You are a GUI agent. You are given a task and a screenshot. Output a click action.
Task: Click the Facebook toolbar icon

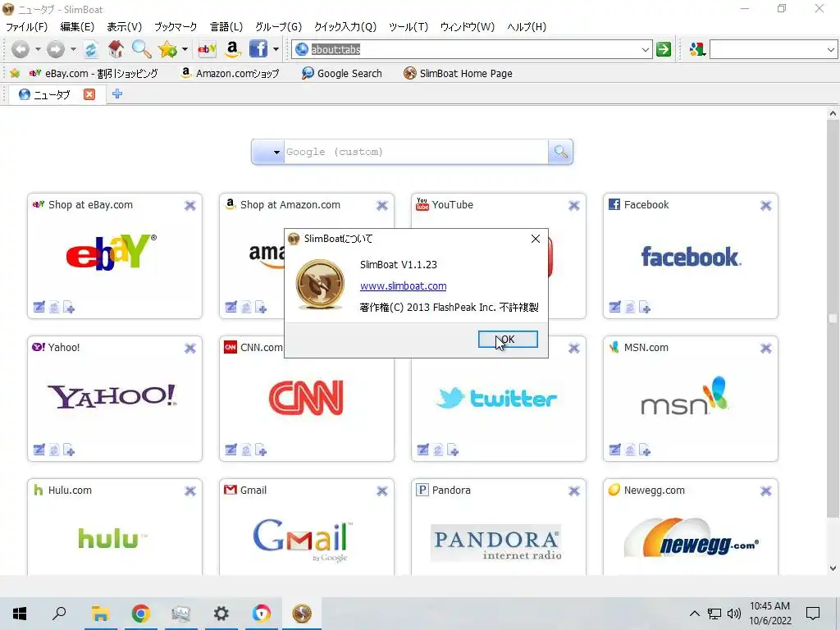click(x=258, y=49)
